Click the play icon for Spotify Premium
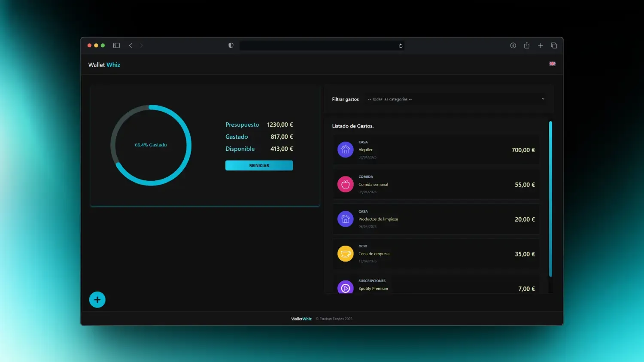Screen dimensions: 644x362 (x=345, y=288)
